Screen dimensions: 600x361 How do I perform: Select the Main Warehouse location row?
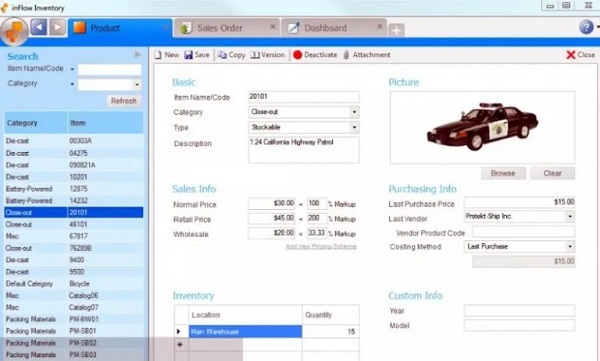pos(245,332)
